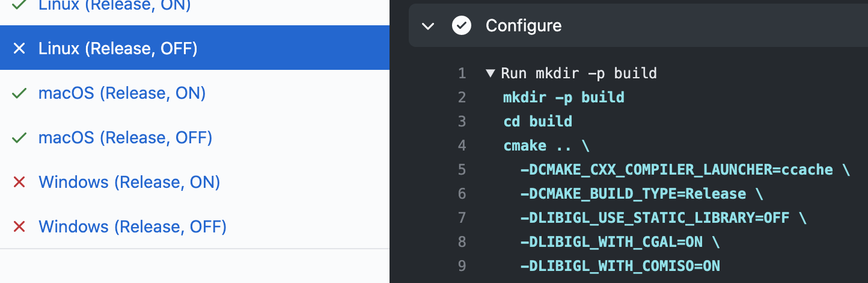Click line number 5 in the log
The width and height of the screenshot is (868, 283).
click(x=462, y=170)
